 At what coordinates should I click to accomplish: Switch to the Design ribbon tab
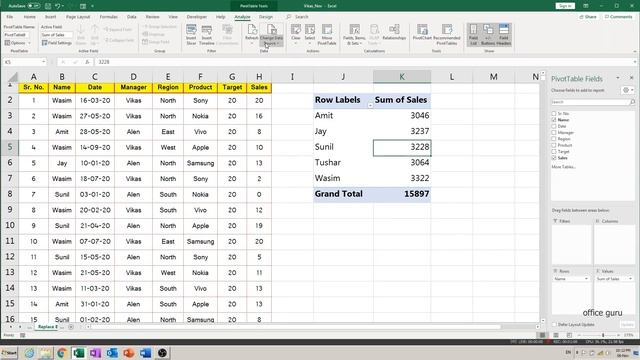point(266,17)
